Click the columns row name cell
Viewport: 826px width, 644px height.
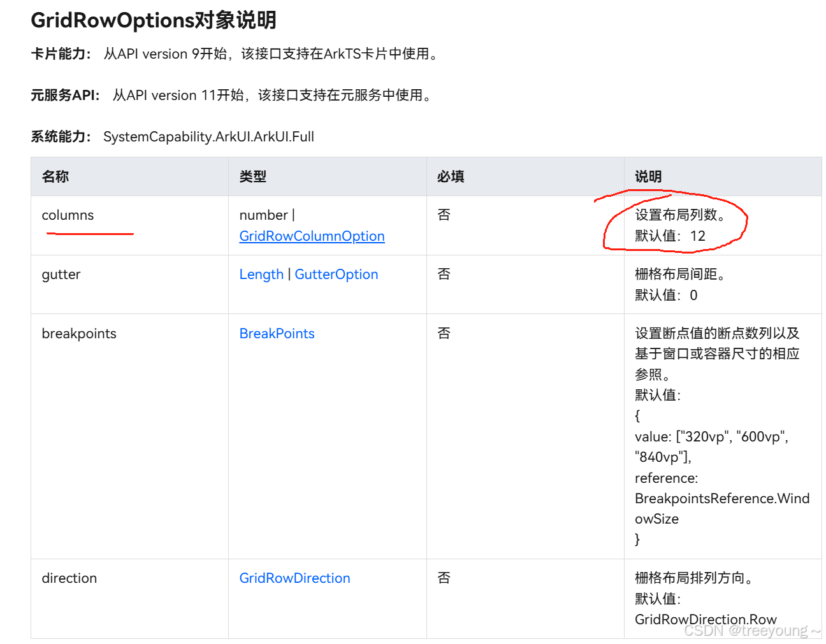point(68,215)
